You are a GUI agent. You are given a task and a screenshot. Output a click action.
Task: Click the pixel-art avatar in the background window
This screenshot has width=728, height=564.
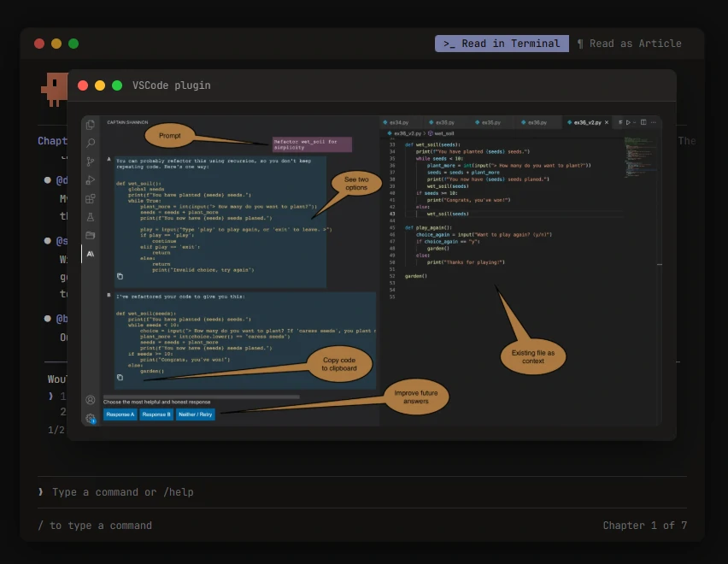55,89
